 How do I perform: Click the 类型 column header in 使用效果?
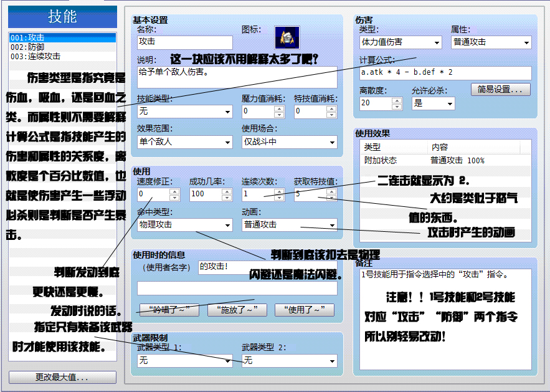click(x=394, y=147)
